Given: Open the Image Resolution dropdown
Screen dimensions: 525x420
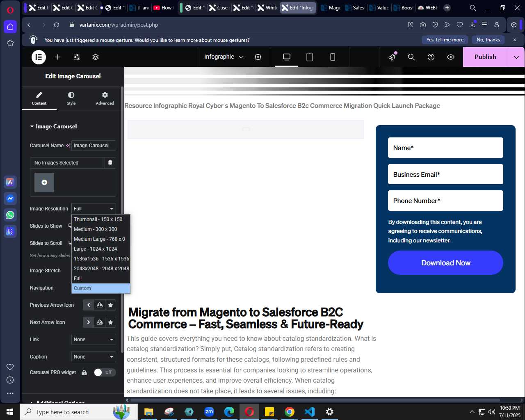Looking at the screenshot, I should 94,209.
